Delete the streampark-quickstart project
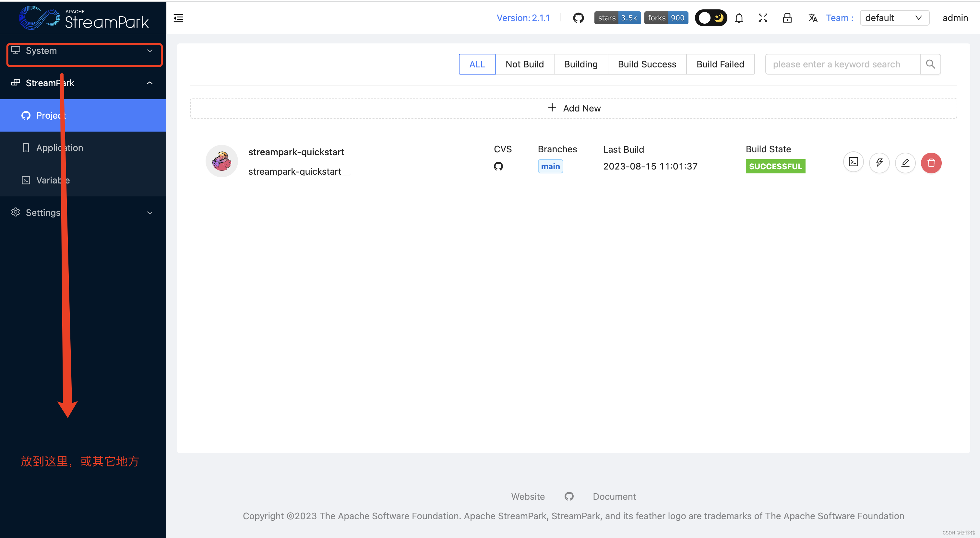This screenshot has height=538, width=980. coord(931,163)
